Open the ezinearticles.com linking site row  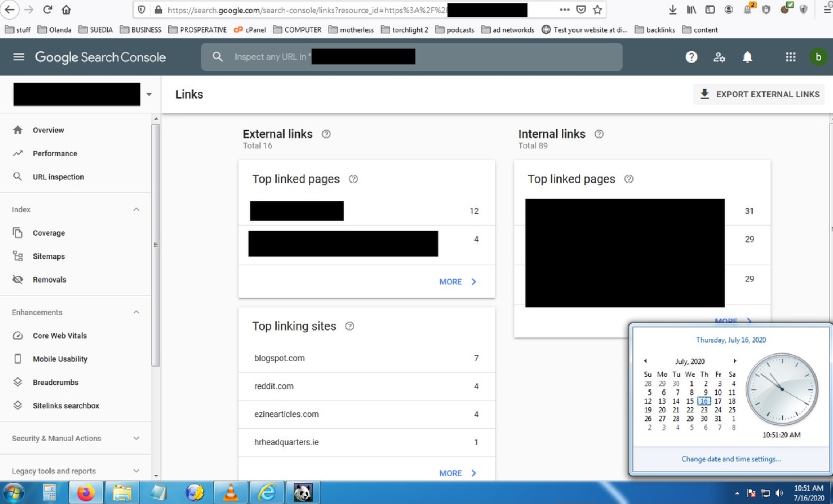(x=366, y=414)
